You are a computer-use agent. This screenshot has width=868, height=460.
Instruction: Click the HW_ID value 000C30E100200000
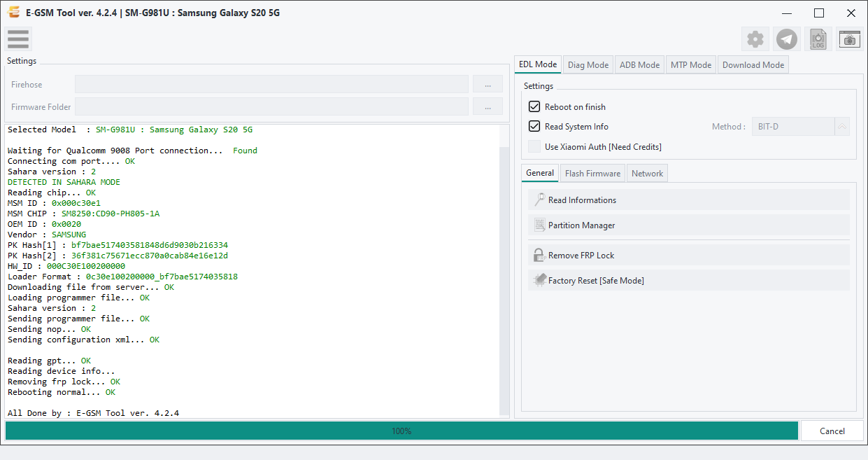point(86,266)
